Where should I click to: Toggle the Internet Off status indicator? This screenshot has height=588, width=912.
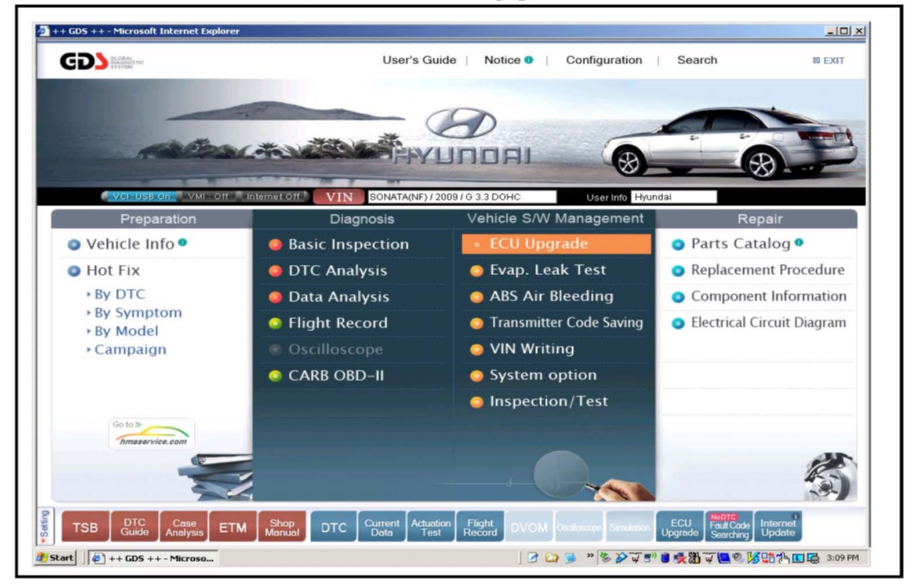click(x=272, y=197)
